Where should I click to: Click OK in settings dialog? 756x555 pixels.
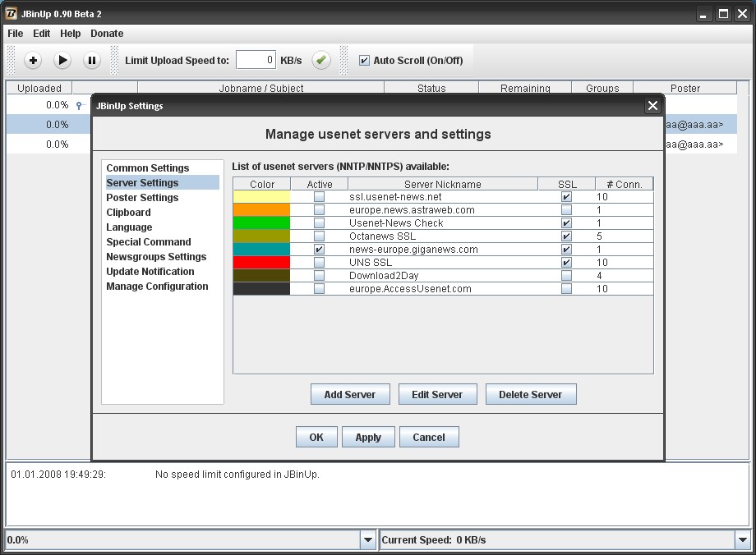pos(316,437)
